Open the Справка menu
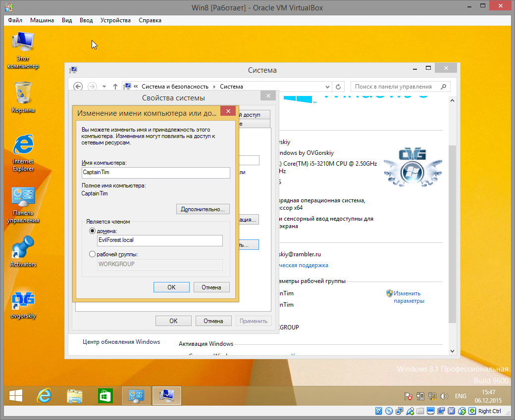Screen dimensions: 515x420 pyautogui.click(x=150, y=20)
